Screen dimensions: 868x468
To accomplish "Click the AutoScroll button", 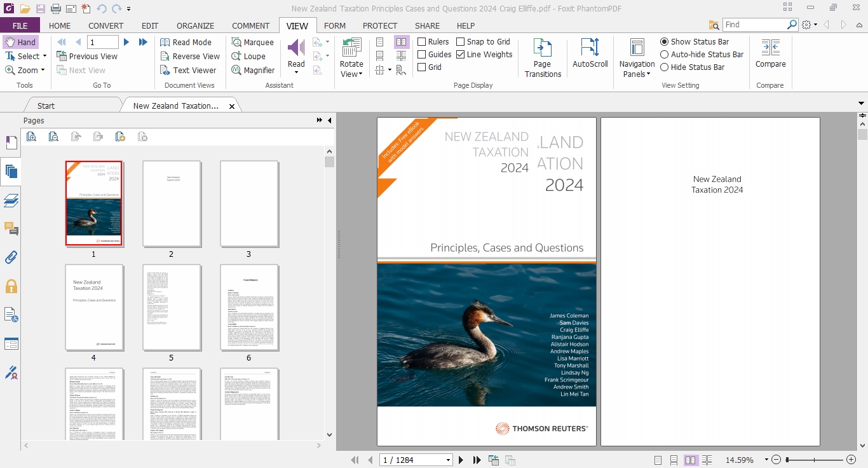I will (x=590, y=53).
